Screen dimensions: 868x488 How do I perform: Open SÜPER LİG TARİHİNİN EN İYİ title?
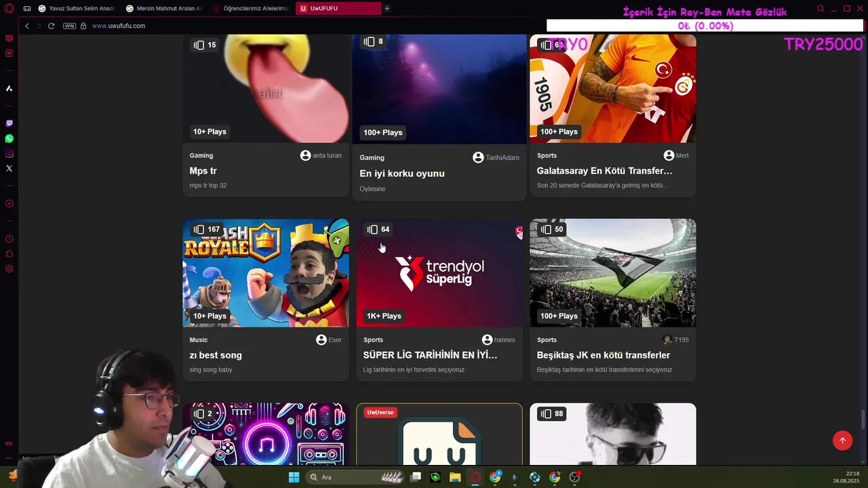pyautogui.click(x=430, y=355)
